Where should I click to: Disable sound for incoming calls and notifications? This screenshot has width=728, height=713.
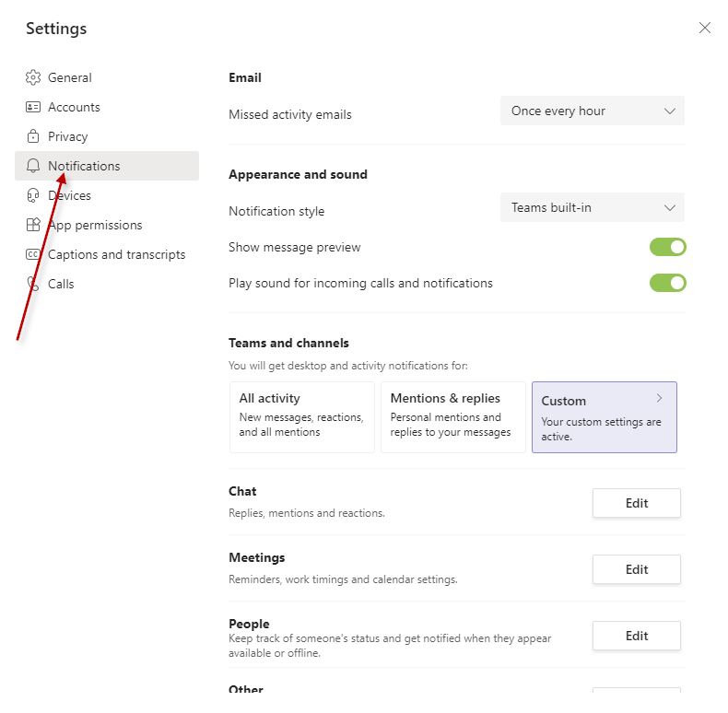(668, 283)
